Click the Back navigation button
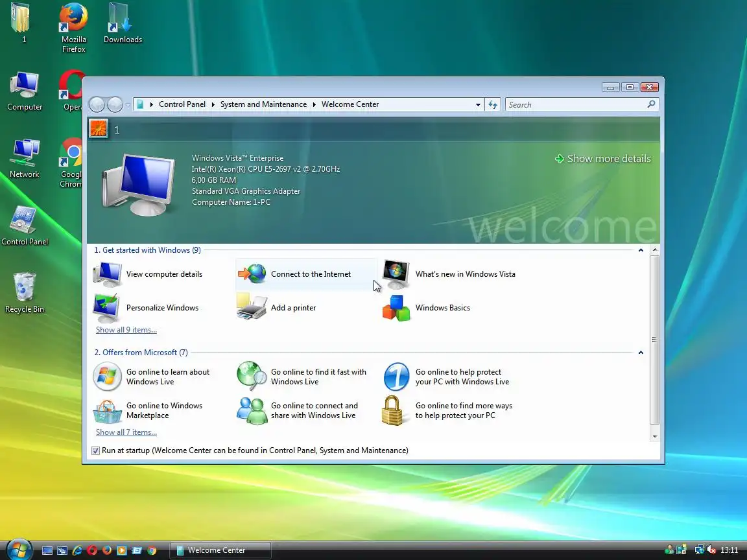 click(x=97, y=104)
